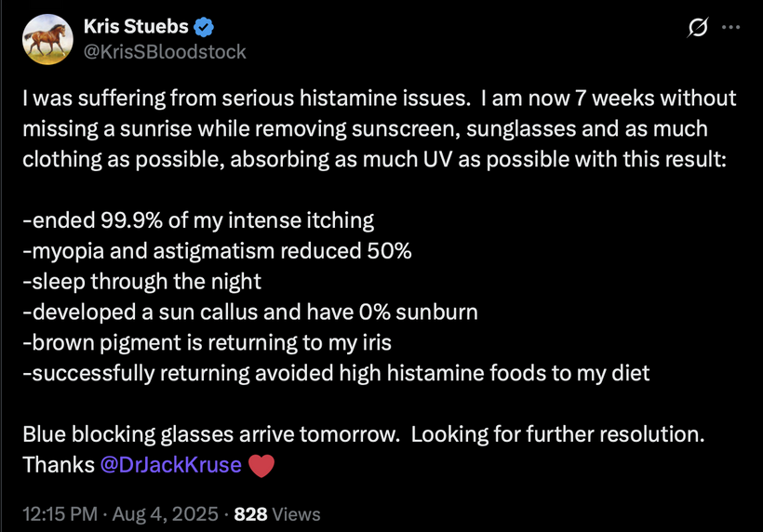Click the sleep through the night line
The height and width of the screenshot is (532, 763).
[142, 282]
